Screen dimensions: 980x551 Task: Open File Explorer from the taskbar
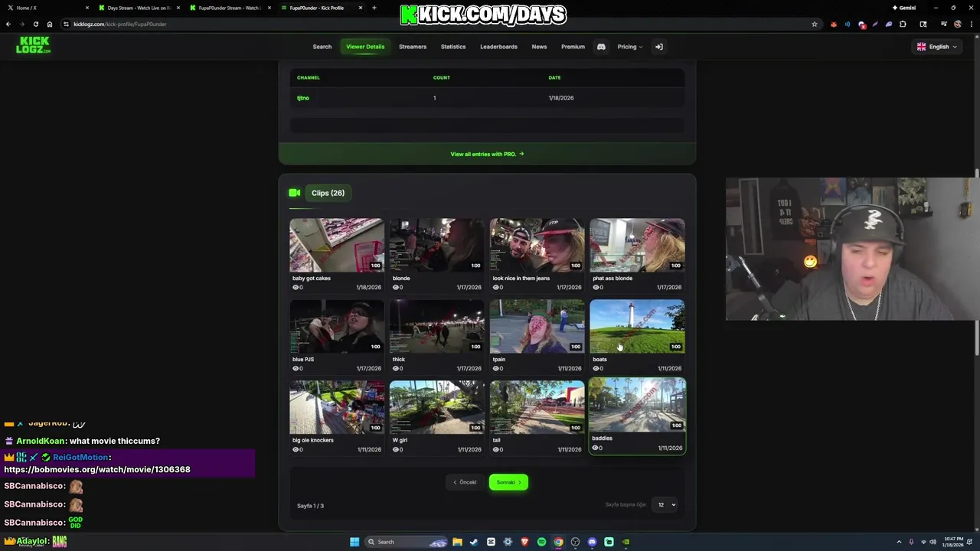pyautogui.click(x=457, y=542)
